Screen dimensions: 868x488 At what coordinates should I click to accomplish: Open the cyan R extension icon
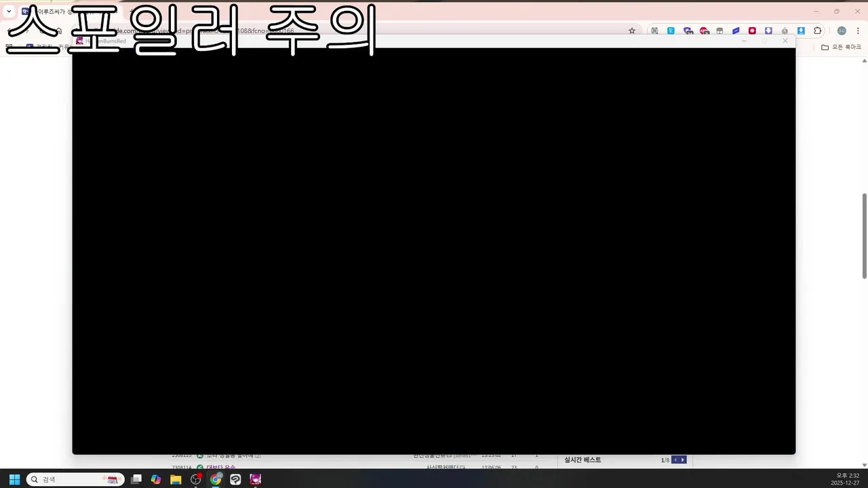pyautogui.click(x=671, y=30)
